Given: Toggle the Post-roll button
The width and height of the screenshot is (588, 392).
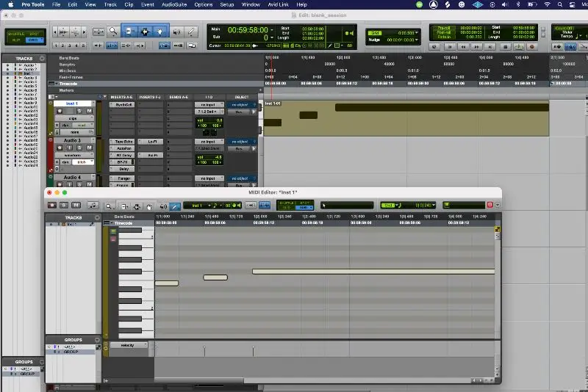Looking at the screenshot, I should tap(444, 32).
